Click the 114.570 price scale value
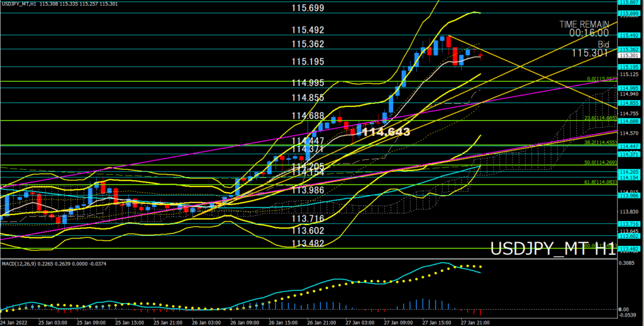Viewport: 644px width, 326px height. click(629, 133)
